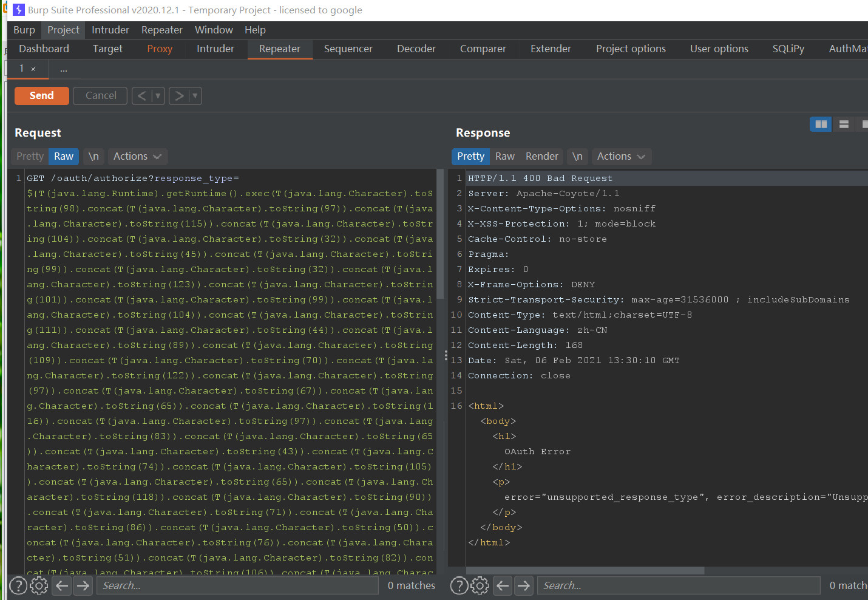868x600 pixels.
Task: Open the Window menu
Action: pyautogui.click(x=214, y=30)
